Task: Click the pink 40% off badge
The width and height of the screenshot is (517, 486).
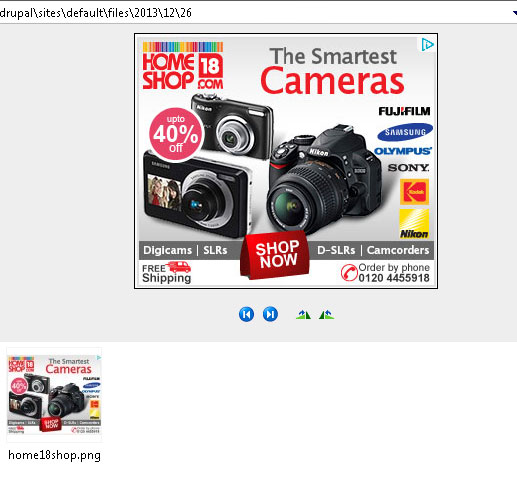Action: click(x=176, y=134)
